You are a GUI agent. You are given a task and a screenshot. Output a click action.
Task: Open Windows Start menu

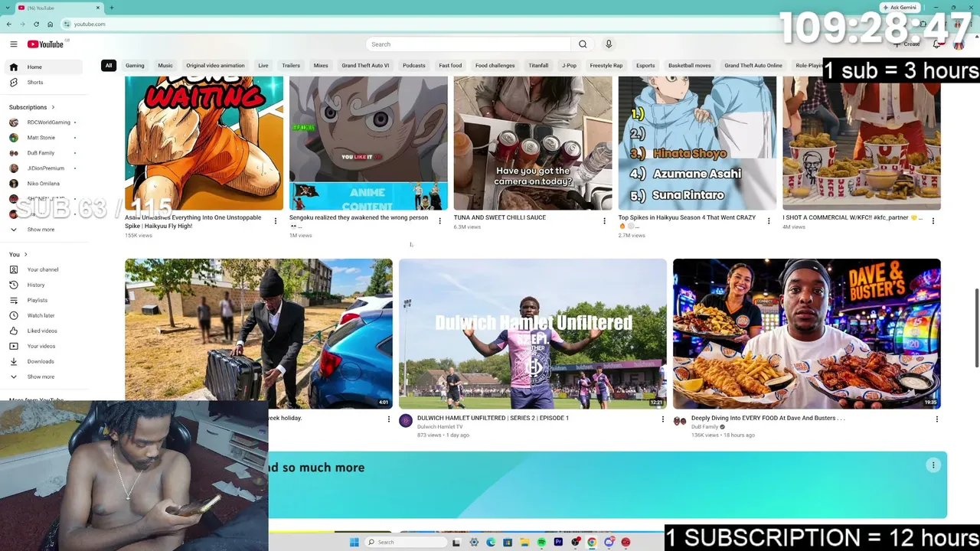pyautogui.click(x=354, y=543)
